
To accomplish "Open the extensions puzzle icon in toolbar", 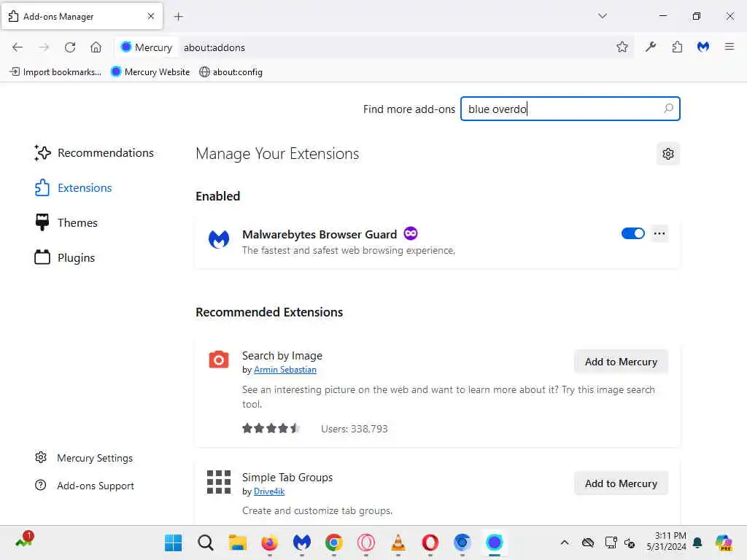I will [677, 47].
